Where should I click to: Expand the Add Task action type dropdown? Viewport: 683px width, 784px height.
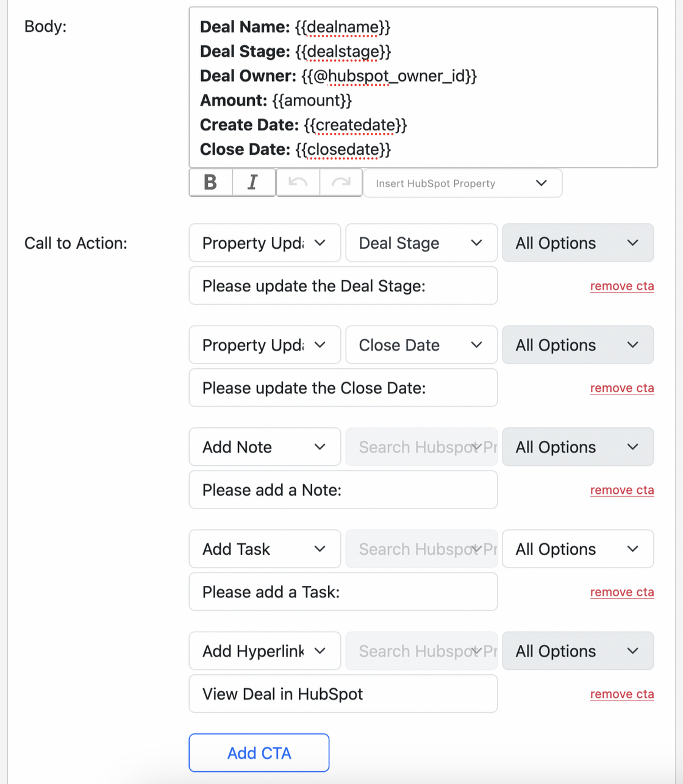(x=265, y=549)
